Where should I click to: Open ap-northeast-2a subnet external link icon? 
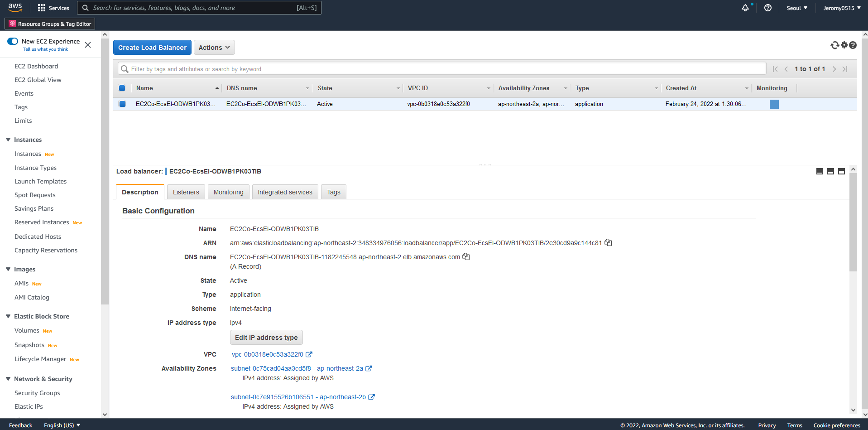pos(369,368)
